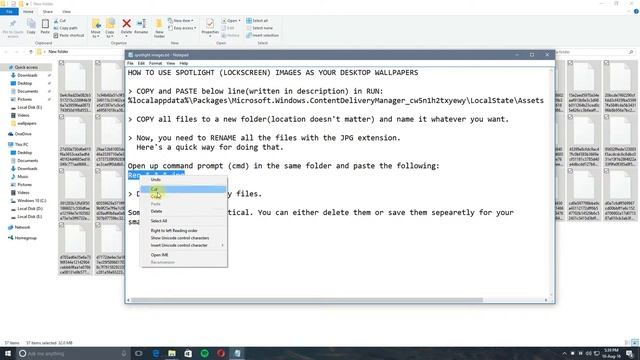Select OneDrive in the navigation pane
The image size is (640, 360).
point(20,134)
